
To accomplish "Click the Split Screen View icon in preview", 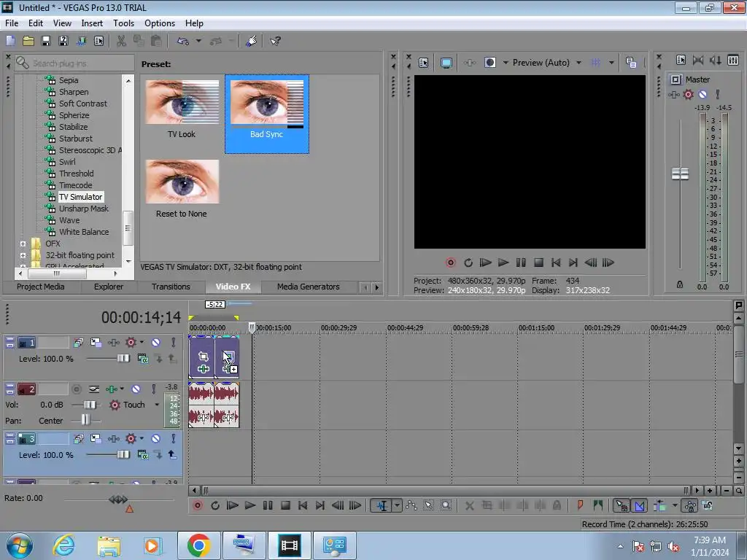I will pos(489,63).
